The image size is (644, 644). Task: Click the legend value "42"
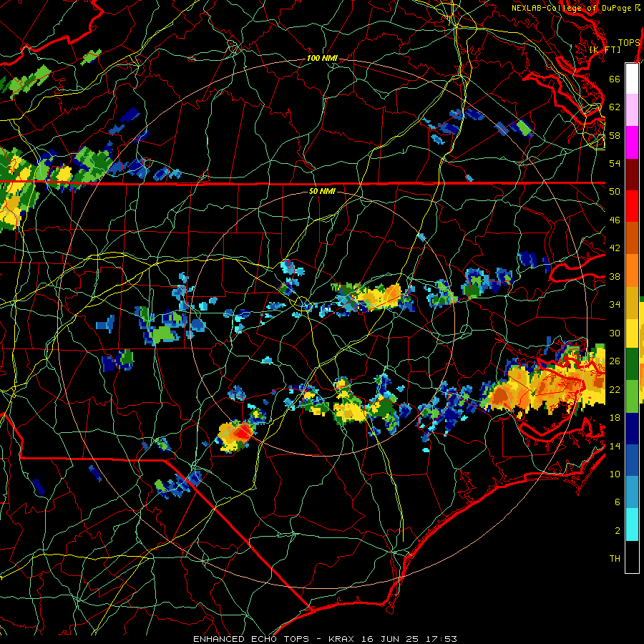coord(615,248)
